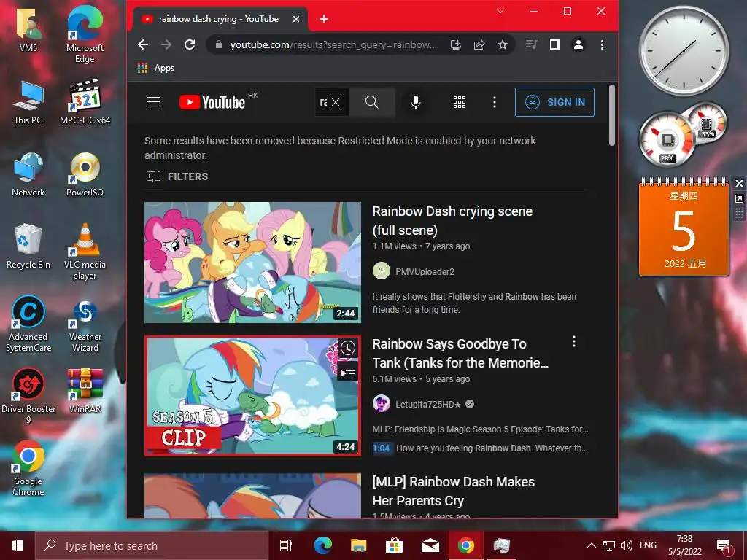Image resolution: width=747 pixels, height=560 pixels.
Task: Select PowerISO desktop shortcut
Action: pyautogui.click(x=85, y=174)
